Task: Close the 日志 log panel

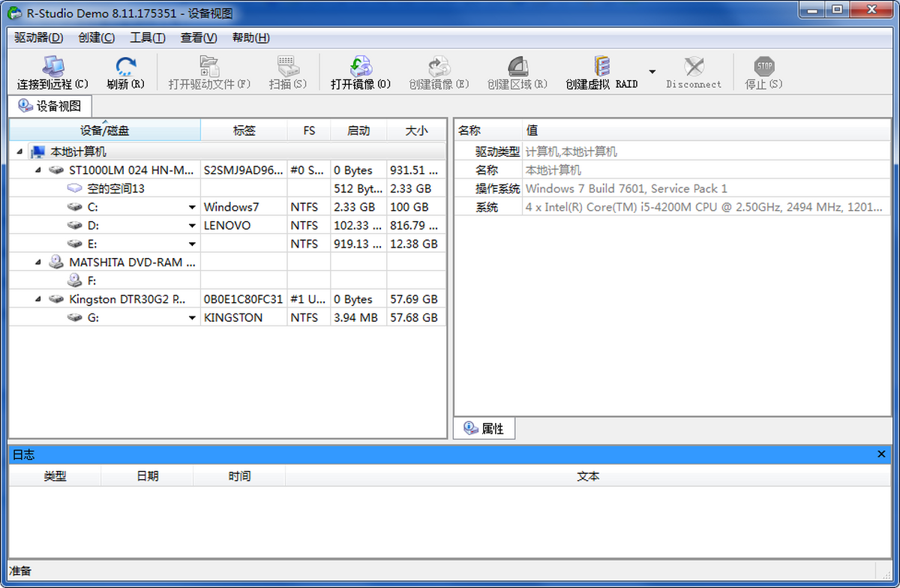Action: pos(881,454)
